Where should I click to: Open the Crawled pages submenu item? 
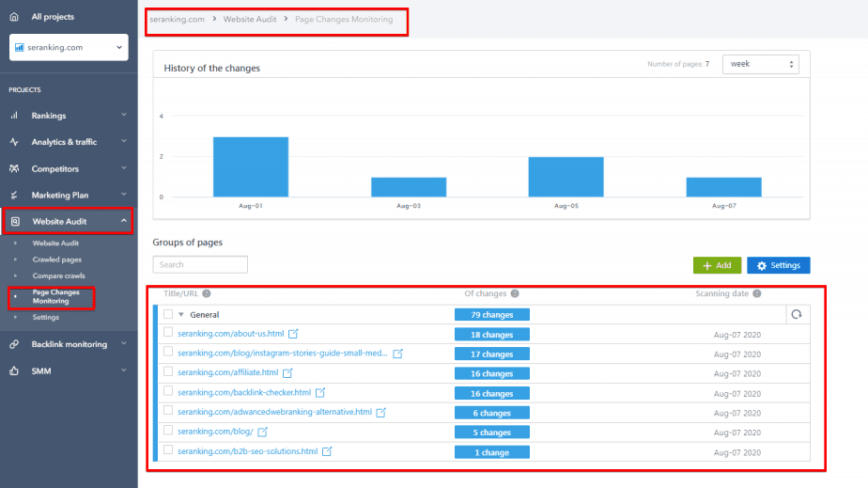coord(57,260)
